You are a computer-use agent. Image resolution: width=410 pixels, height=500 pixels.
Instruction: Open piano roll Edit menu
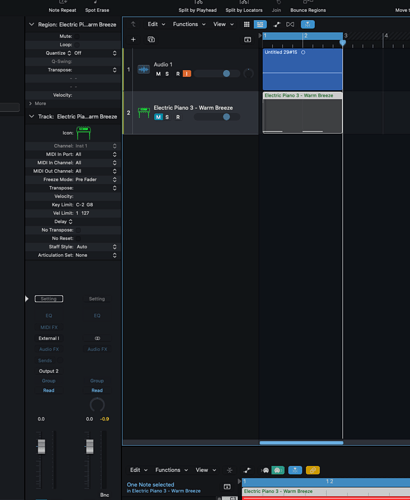(138, 470)
